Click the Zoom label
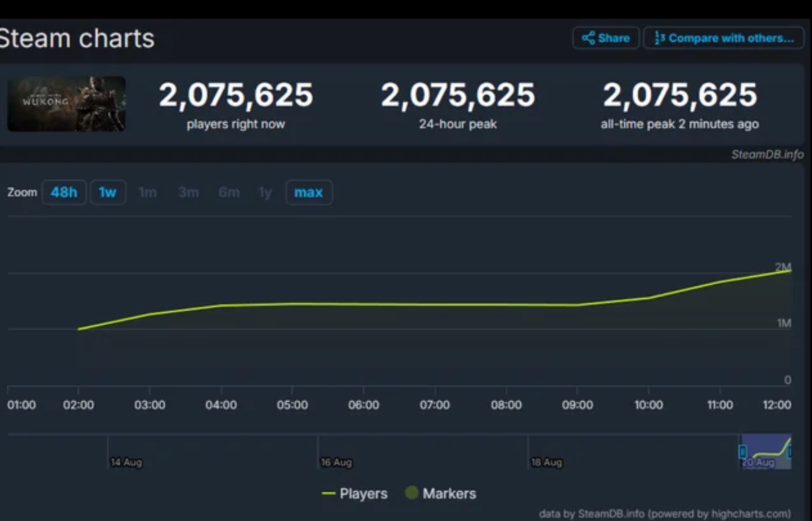The width and height of the screenshot is (812, 521). [x=22, y=192]
